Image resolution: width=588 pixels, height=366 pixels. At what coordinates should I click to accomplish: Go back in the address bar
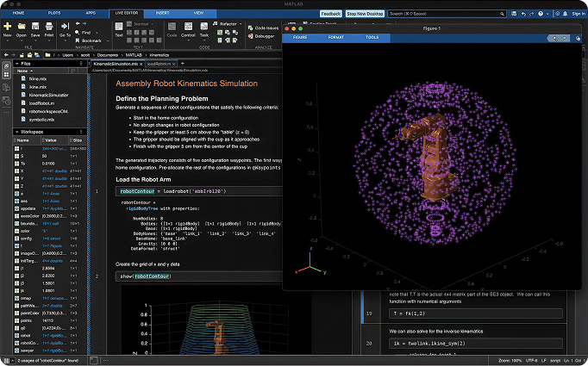[x=6, y=55]
